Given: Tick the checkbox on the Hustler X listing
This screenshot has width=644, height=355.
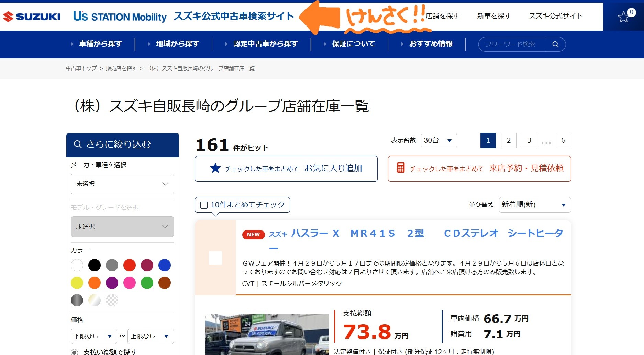Looking at the screenshot, I should [x=215, y=258].
